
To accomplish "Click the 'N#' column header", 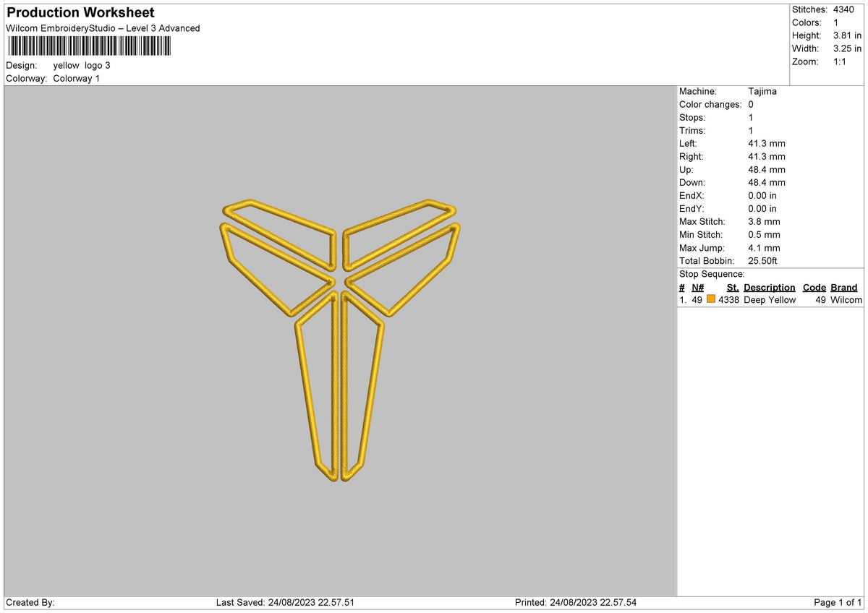I will [697, 288].
